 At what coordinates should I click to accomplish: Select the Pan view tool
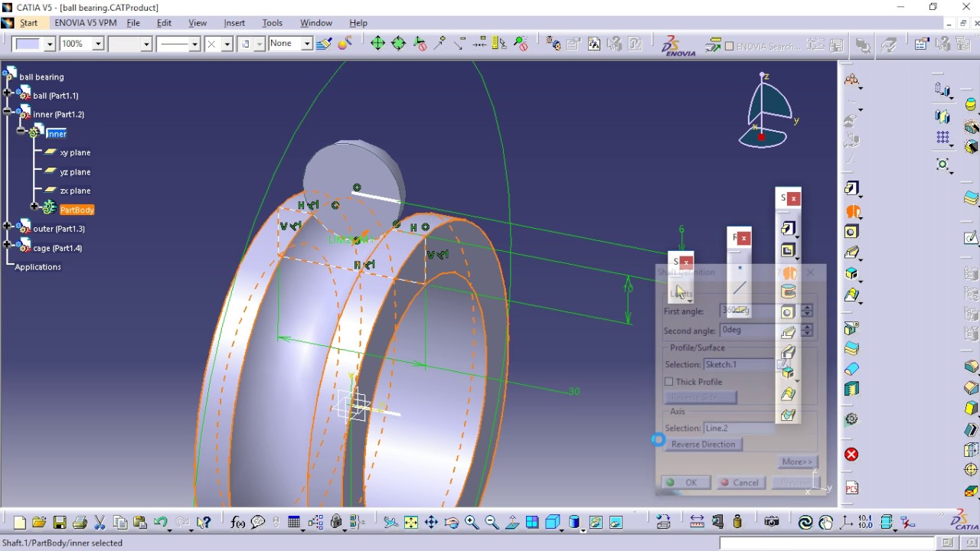(431, 523)
